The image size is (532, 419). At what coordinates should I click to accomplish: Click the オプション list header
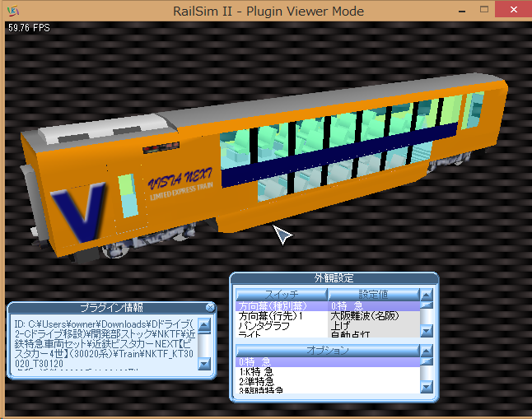point(328,351)
